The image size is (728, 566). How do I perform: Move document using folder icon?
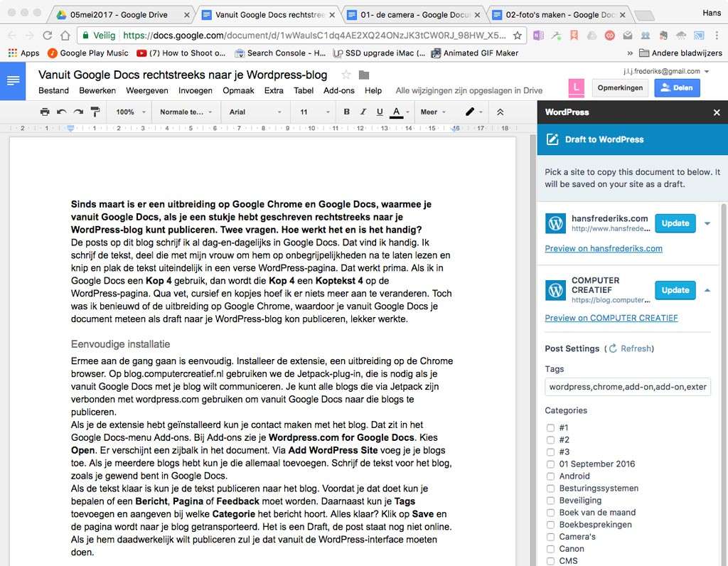[364, 75]
